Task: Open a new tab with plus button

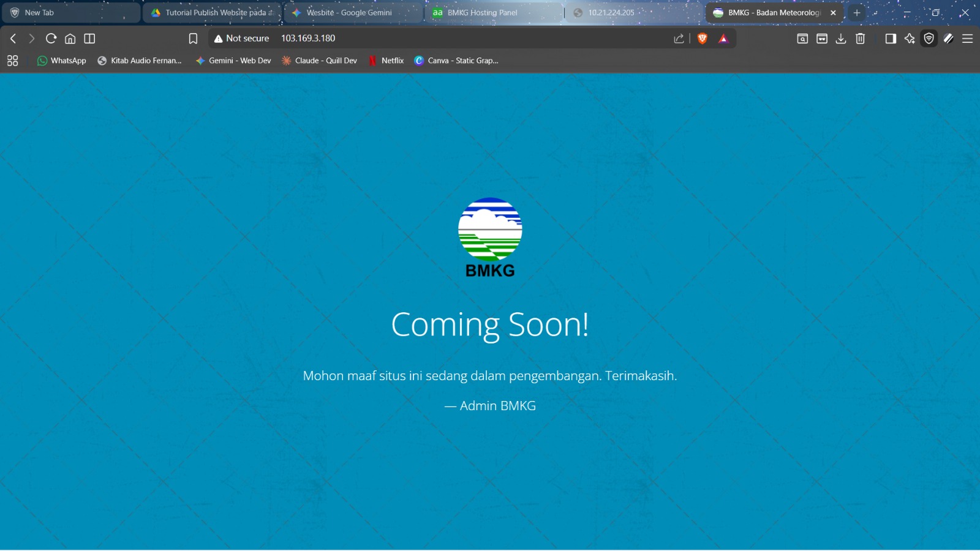Action: tap(857, 13)
